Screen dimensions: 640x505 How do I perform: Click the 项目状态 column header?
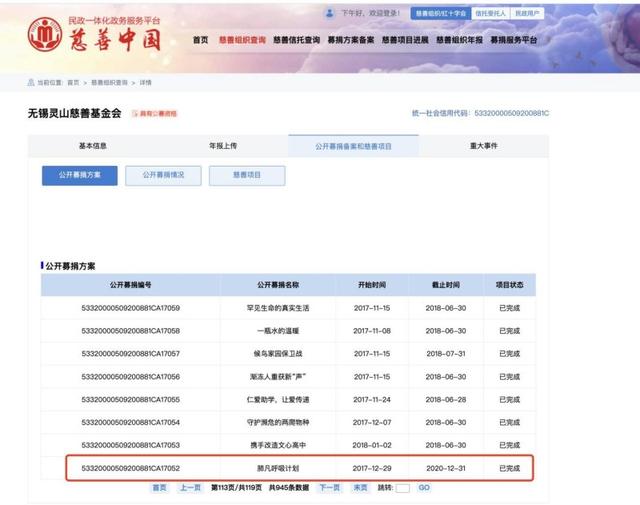click(509, 285)
